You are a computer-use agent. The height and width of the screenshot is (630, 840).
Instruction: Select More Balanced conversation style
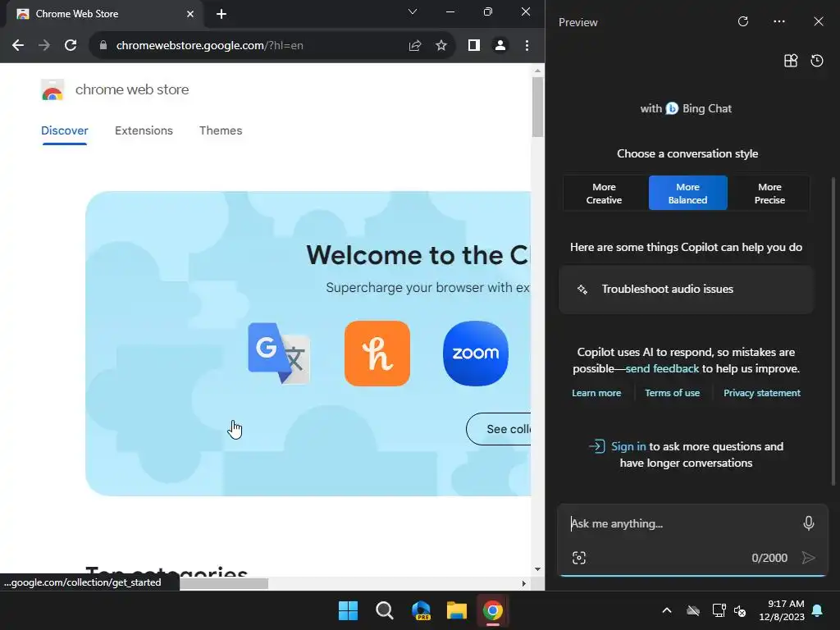point(688,194)
